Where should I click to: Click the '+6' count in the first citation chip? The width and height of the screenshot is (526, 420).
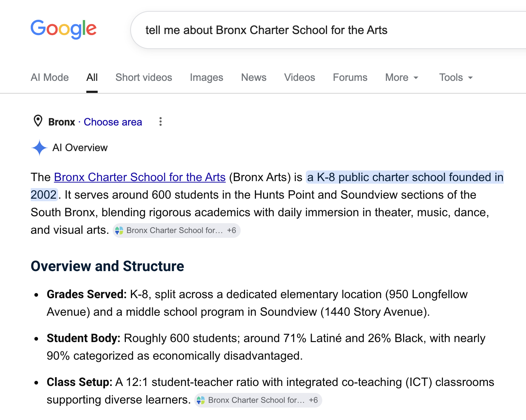tap(232, 230)
